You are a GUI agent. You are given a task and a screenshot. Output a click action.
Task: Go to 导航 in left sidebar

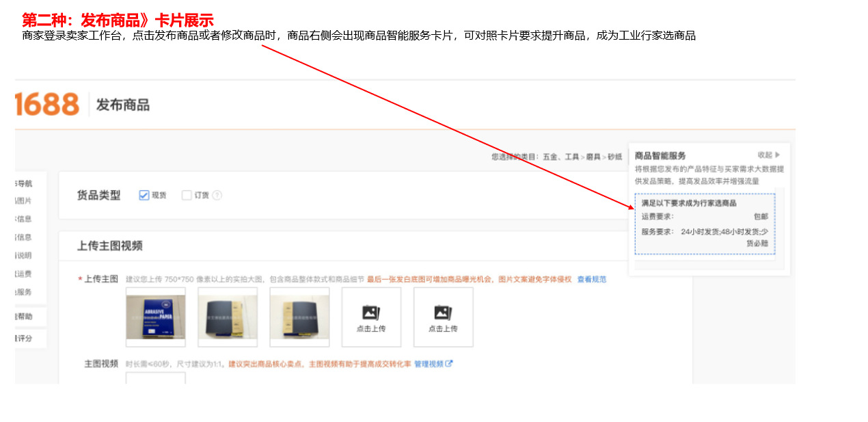pyautogui.click(x=23, y=183)
